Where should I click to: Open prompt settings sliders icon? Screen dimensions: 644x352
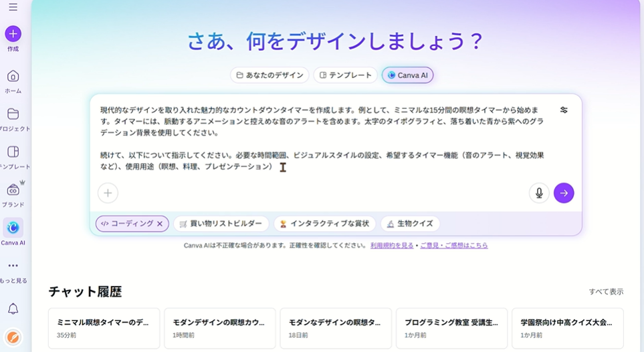pyautogui.click(x=564, y=110)
